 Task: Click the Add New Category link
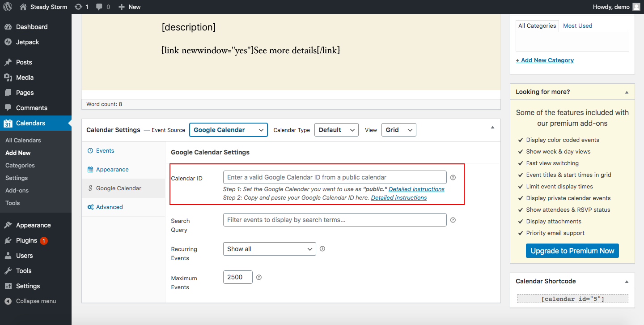tap(545, 60)
